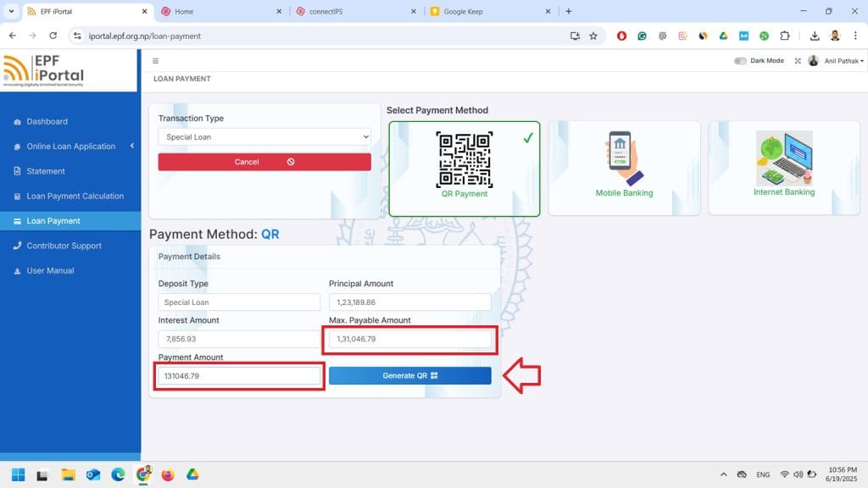Toggle Dark Mode switch
The width and height of the screenshot is (868, 488).
pyautogui.click(x=740, y=61)
